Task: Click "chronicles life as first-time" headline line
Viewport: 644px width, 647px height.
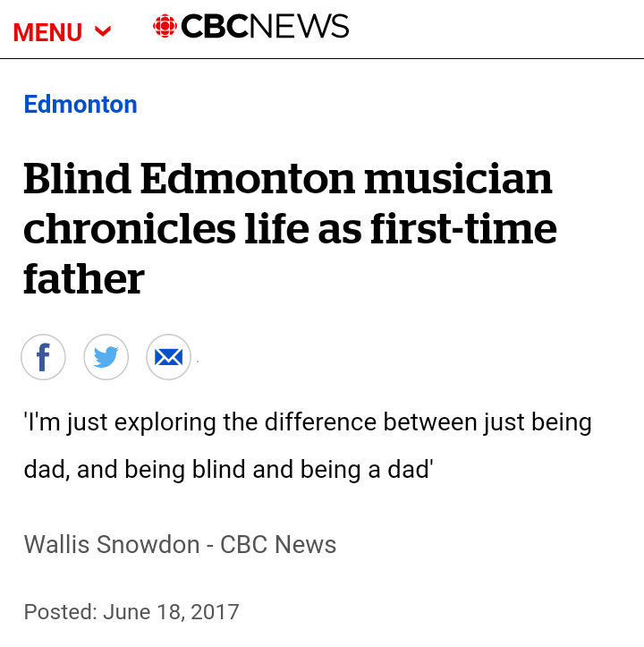Action: (290, 229)
